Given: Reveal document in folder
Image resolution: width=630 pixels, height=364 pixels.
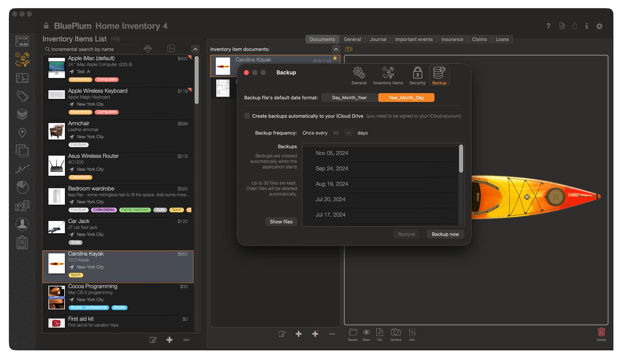Looking at the screenshot, I should (x=352, y=334).
